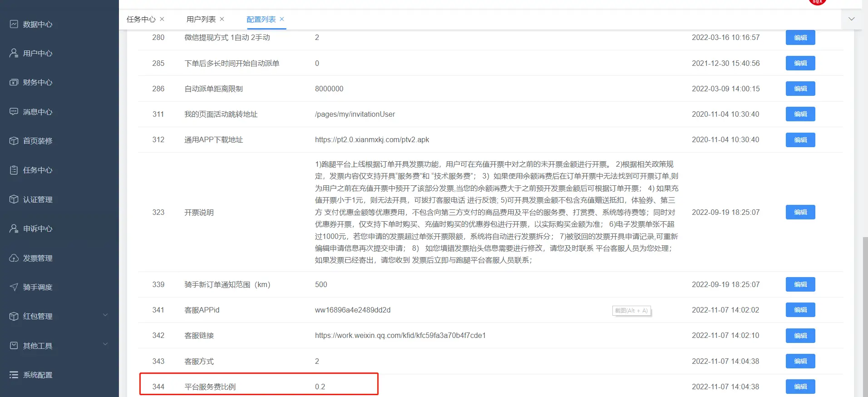
Task: Click the 数据中心 chart icon in sidebar
Action: tap(14, 24)
